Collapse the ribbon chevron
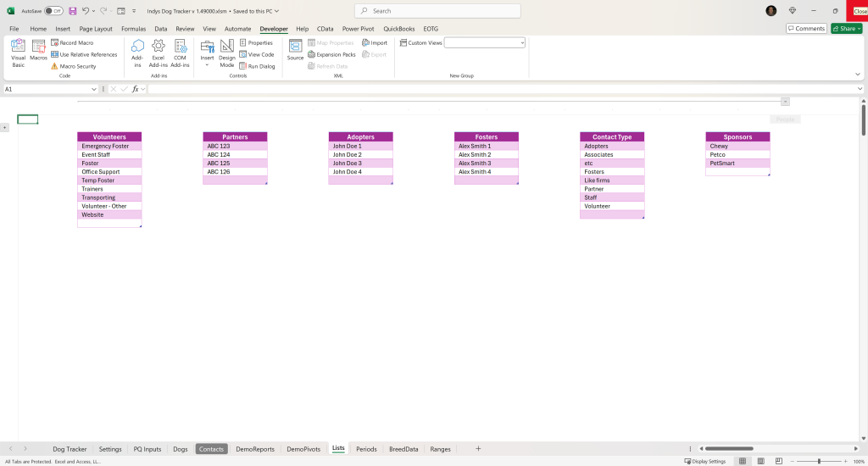868x466 pixels. coord(858,75)
